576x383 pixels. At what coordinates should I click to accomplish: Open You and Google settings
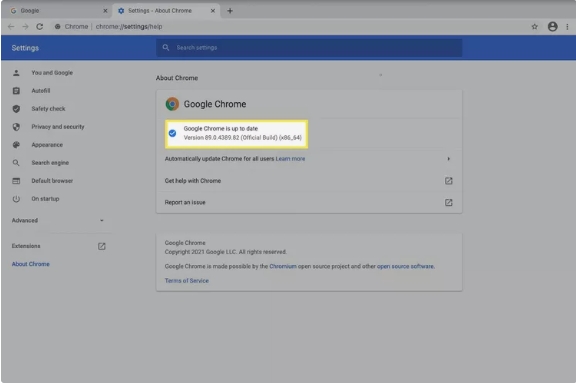(52, 73)
